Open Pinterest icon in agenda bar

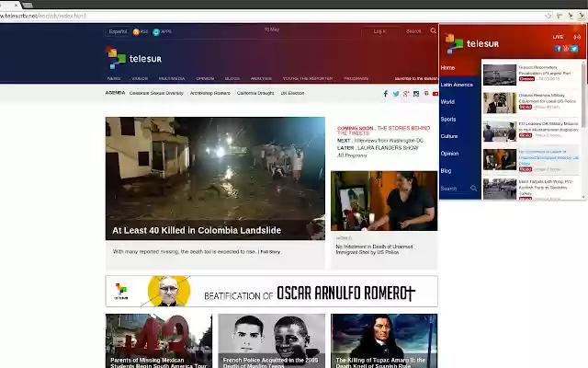(426, 94)
